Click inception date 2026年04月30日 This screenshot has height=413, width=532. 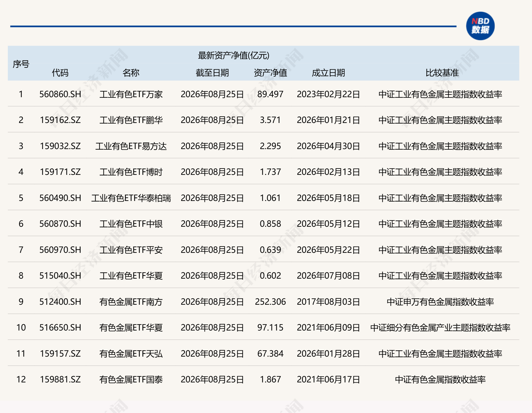pos(328,146)
